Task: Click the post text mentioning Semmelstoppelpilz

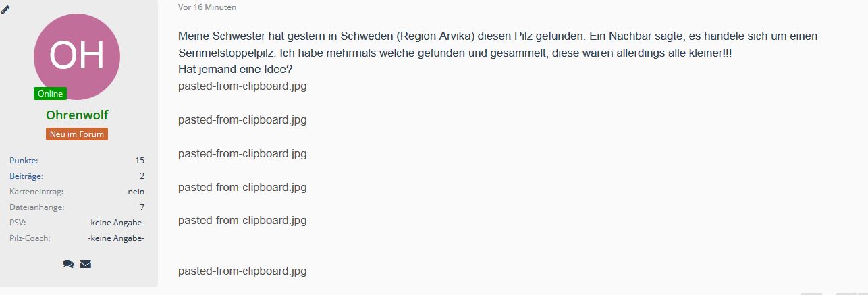Action: (x=459, y=53)
